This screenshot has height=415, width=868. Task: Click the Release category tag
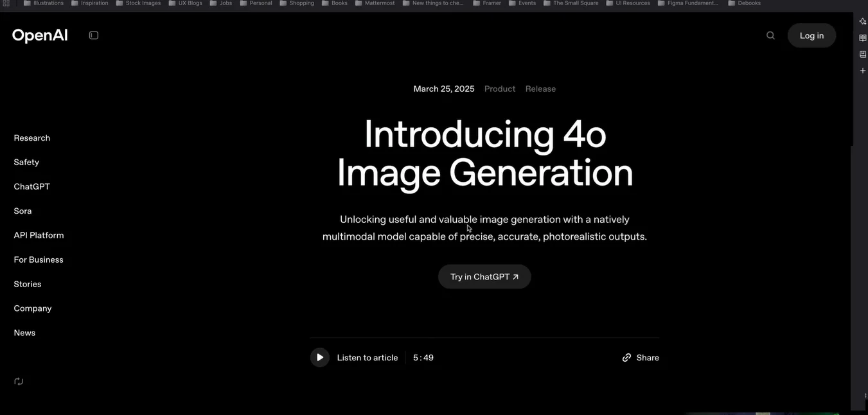point(540,89)
